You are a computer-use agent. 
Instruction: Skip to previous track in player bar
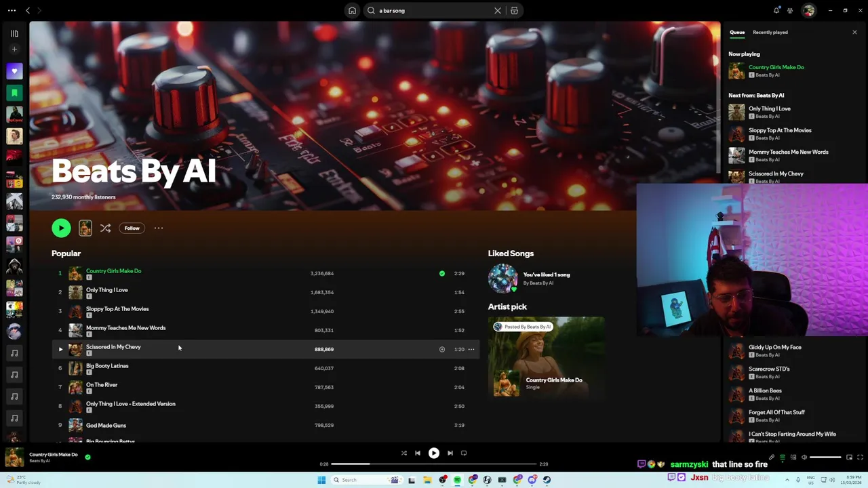click(x=418, y=453)
